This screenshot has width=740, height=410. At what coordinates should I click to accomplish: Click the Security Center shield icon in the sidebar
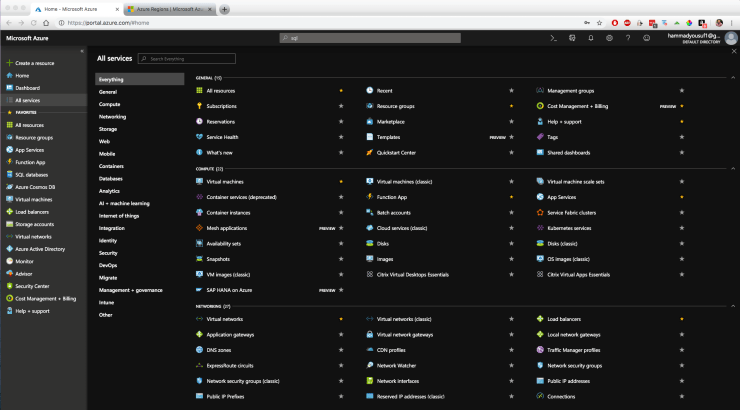tap(9, 286)
